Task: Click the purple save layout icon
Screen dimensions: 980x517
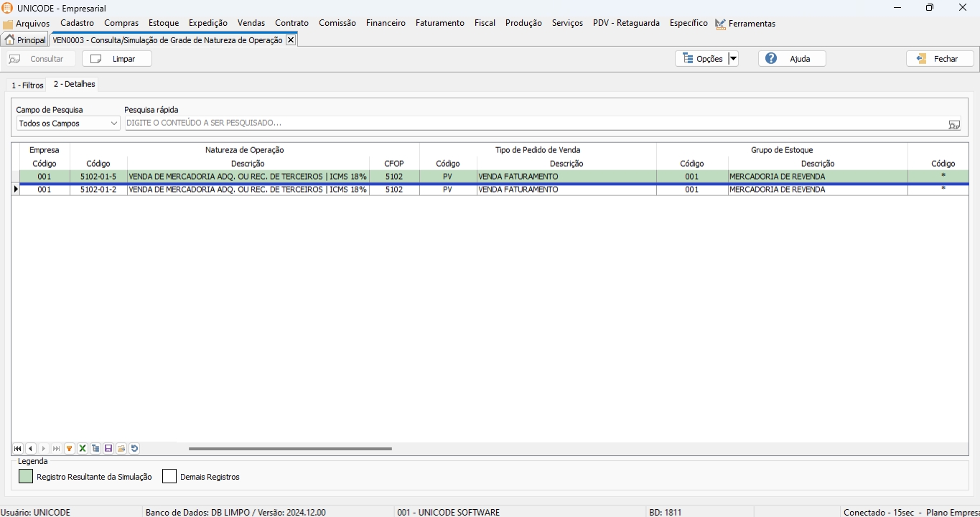Action: [x=108, y=449]
